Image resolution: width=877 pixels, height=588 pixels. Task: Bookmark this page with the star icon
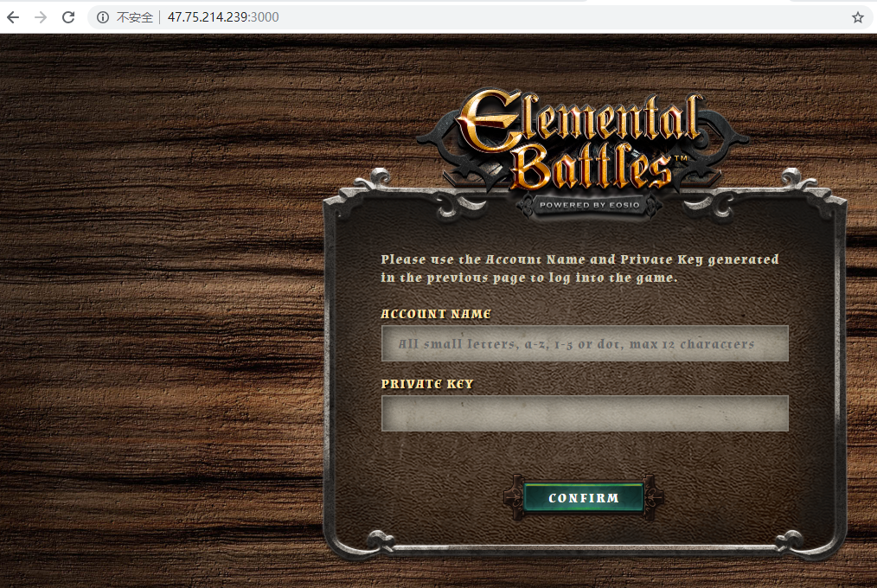[x=857, y=17]
